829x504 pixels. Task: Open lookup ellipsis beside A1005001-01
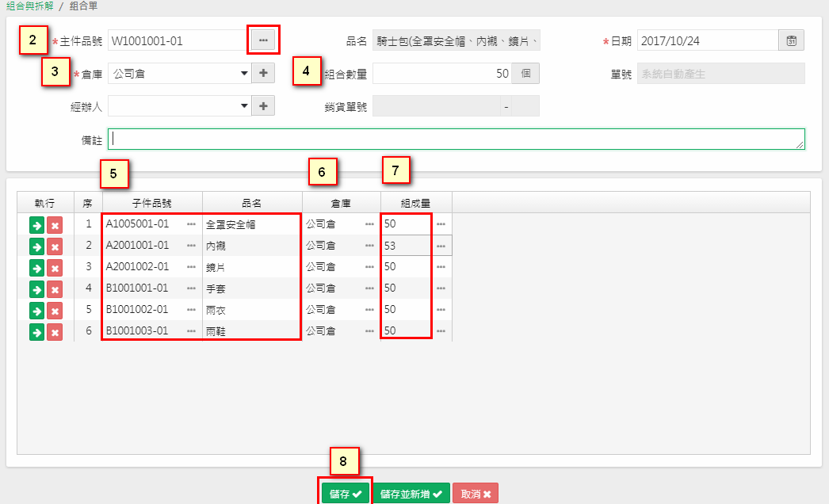coord(191,224)
